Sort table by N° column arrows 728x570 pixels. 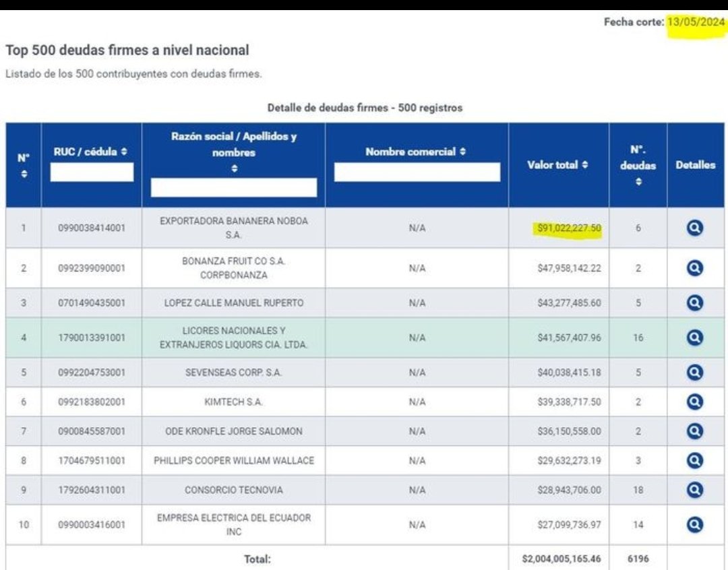24,174
